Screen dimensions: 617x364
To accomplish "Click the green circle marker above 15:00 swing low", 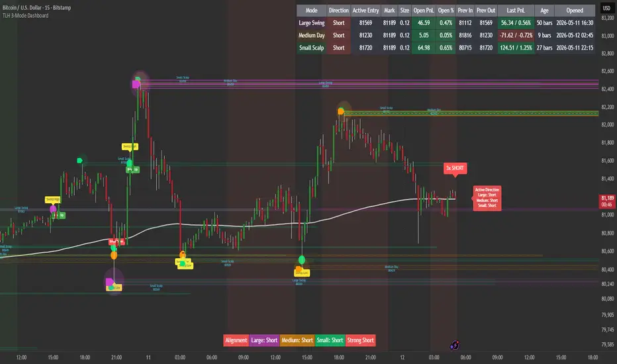I will click(x=302, y=259).
